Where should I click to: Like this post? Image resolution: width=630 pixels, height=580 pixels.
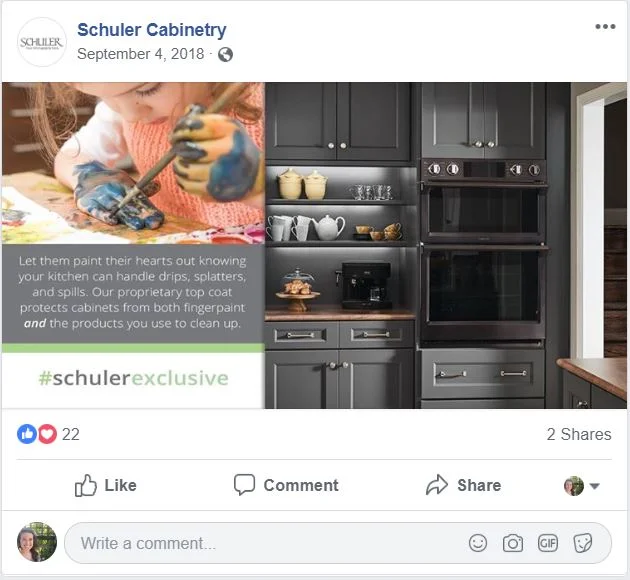click(106, 485)
